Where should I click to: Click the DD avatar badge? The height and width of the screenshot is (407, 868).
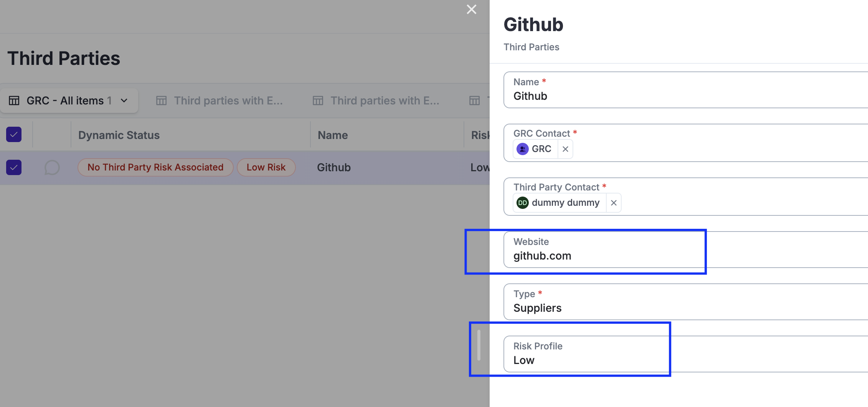pyautogui.click(x=522, y=203)
